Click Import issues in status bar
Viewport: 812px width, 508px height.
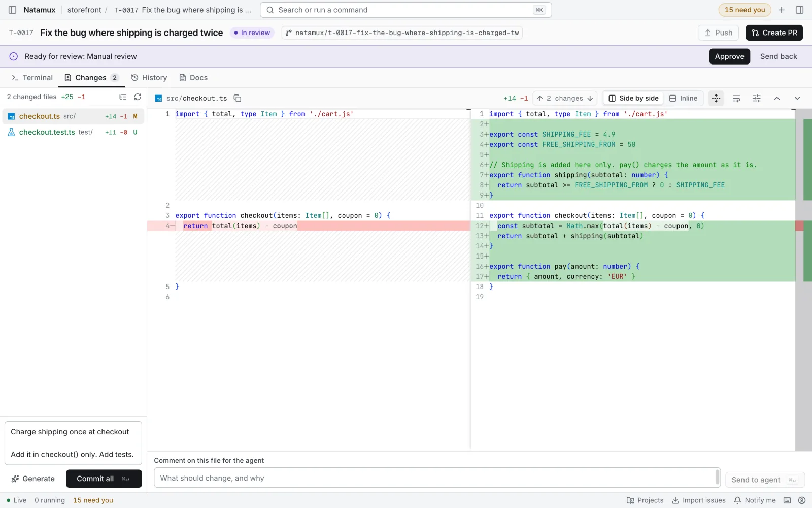699,500
